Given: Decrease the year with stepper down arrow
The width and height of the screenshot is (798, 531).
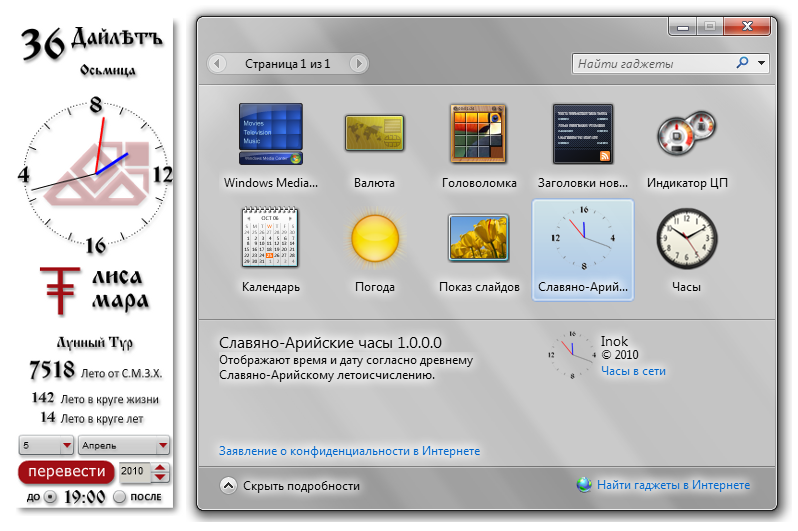Looking at the screenshot, I should (x=160, y=477).
